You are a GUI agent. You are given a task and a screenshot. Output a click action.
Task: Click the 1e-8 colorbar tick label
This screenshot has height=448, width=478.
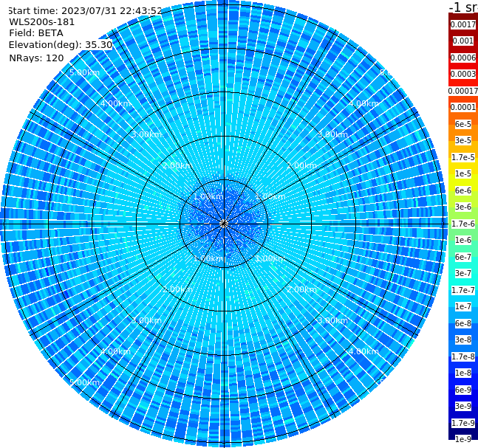coord(463,373)
